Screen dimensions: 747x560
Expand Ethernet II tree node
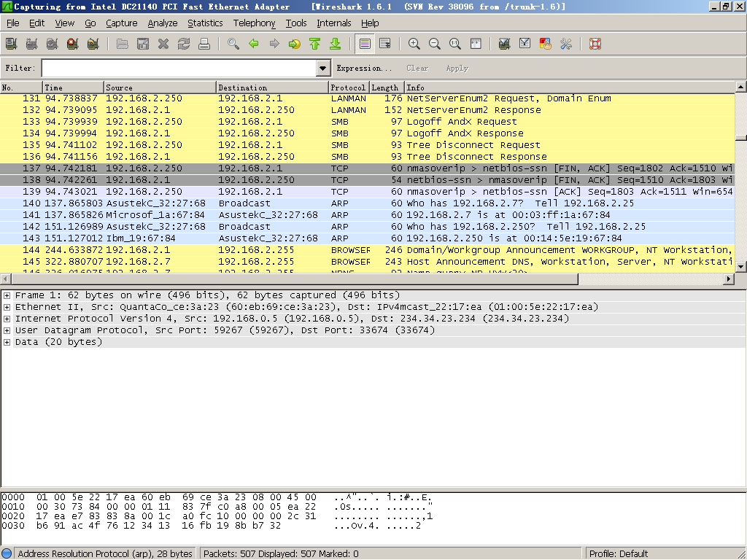[x=7, y=307]
